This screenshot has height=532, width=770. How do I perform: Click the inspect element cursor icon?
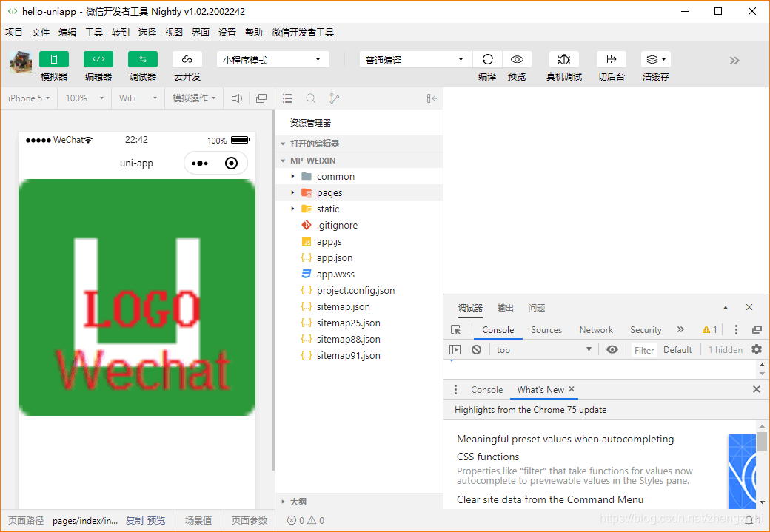[456, 330]
